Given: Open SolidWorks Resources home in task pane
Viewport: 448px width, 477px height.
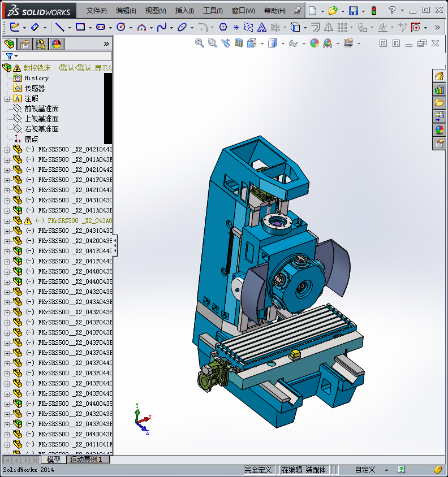Looking at the screenshot, I should (439, 76).
